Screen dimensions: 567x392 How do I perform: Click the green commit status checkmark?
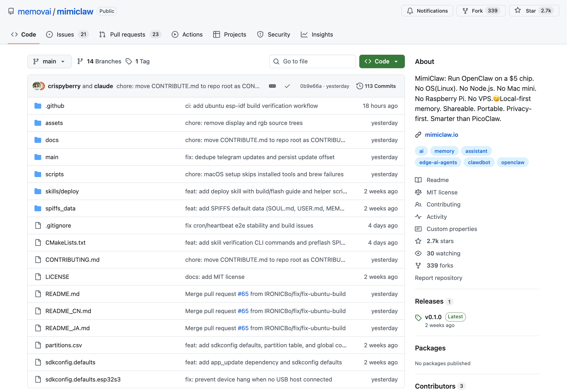tap(287, 86)
